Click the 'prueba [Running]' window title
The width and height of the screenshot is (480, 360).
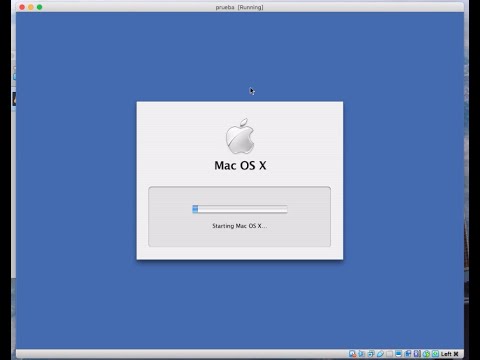[239, 7]
